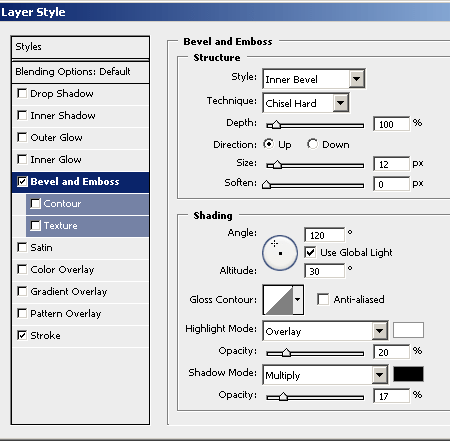Click the Soften value field

pos(391,184)
